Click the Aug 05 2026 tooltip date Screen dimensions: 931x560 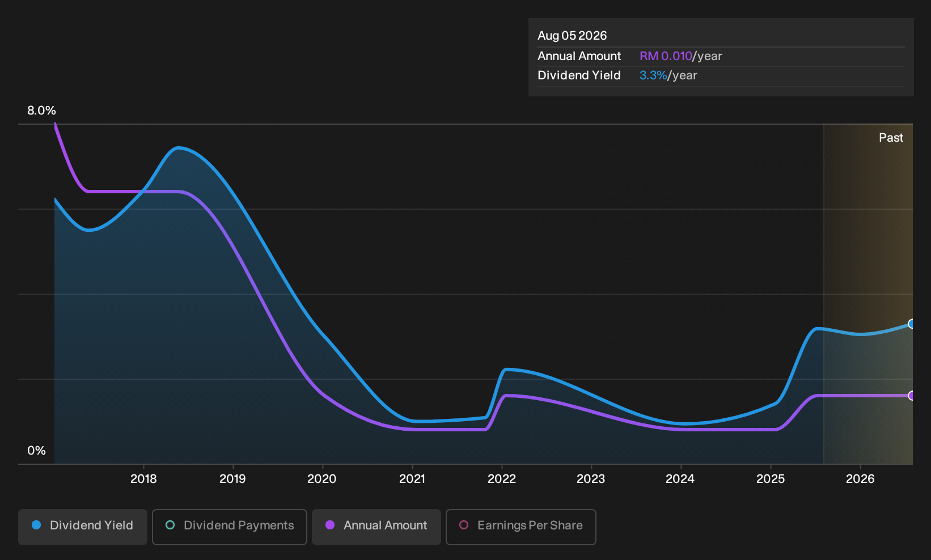pyautogui.click(x=572, y=36)
